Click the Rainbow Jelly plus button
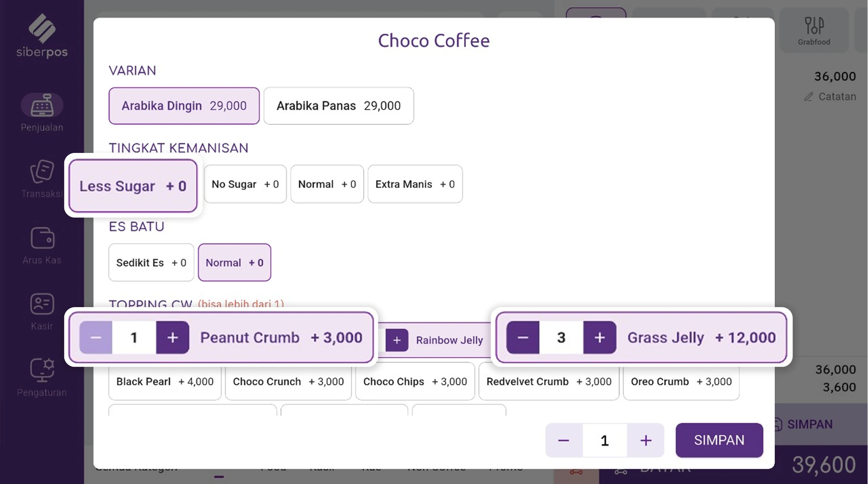 click(x=397, y=340)
